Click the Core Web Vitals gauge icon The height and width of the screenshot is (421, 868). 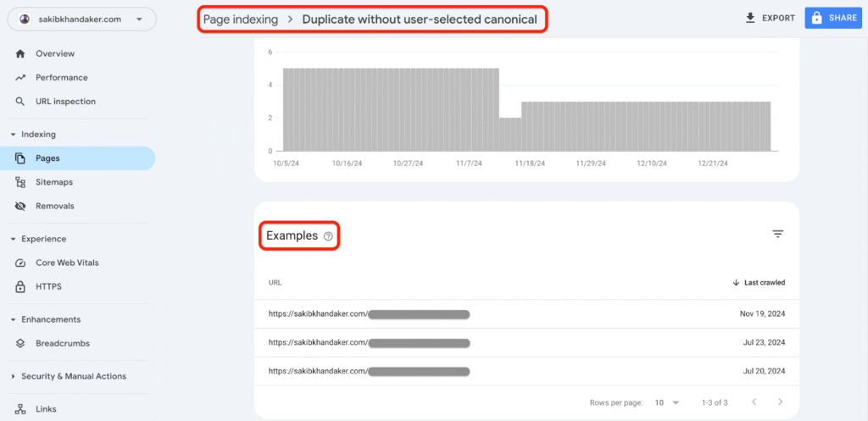click(20, 263)
